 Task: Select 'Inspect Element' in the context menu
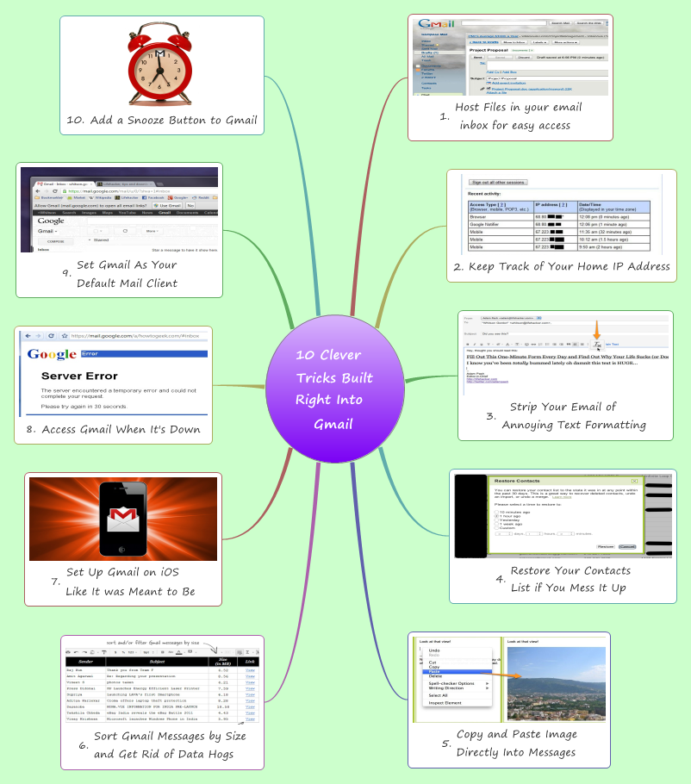445,703
